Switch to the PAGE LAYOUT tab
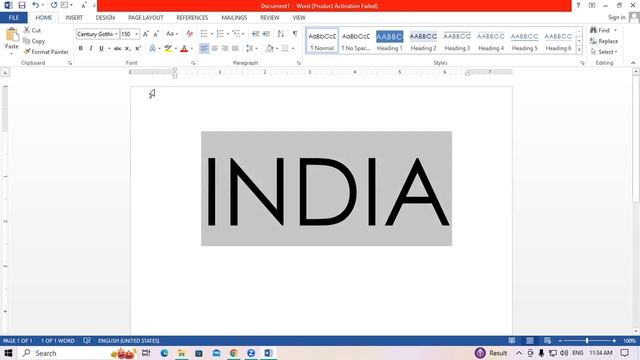The width and height of the screenshot is (640, 360). (146, 18)
